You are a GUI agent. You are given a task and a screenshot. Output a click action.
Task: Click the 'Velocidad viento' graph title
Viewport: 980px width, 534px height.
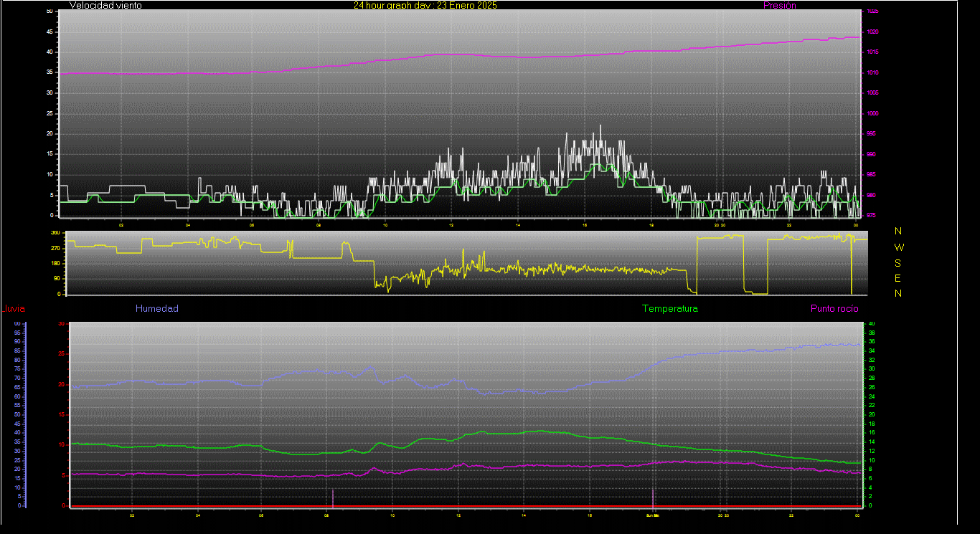(105, 5)
